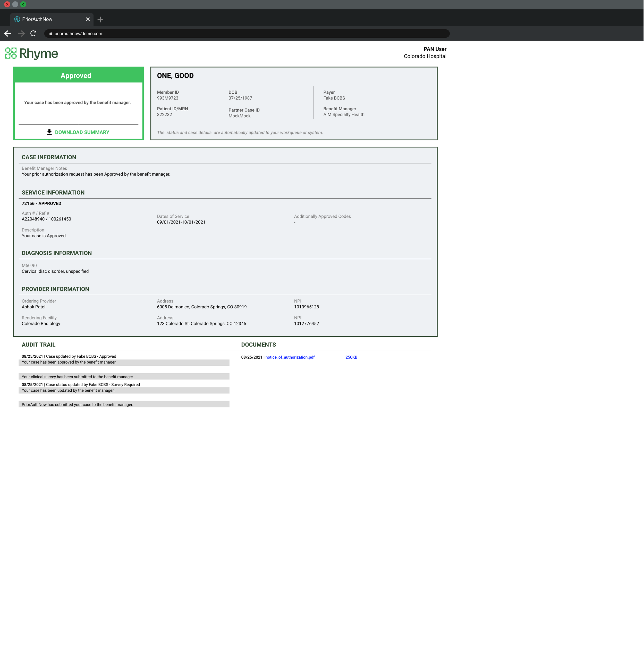644x657 pixels.
Task: Click DOWNLOAD SUMMARY link
Action: click(82, 132)
